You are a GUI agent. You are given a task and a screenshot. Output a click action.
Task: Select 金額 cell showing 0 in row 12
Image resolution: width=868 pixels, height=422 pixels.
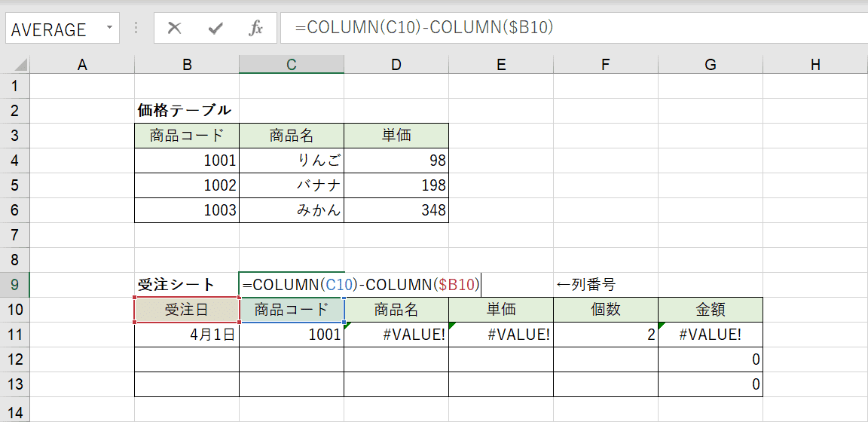point(711,359)
